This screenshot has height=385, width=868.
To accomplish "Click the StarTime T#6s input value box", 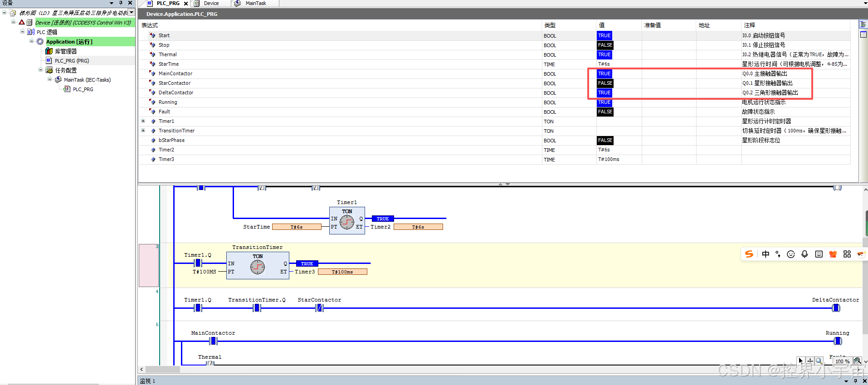I will point(297,227).
